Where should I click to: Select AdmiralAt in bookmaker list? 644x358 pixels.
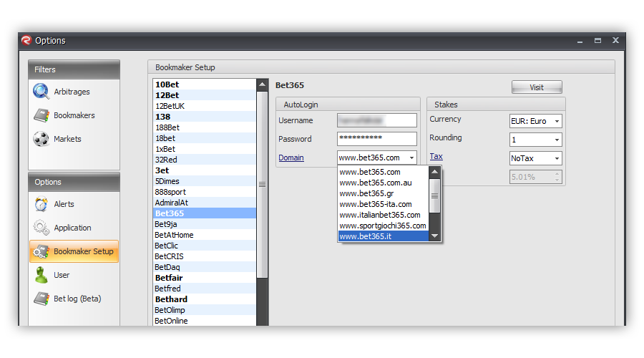pyautogui.click(x=205, y=203)
